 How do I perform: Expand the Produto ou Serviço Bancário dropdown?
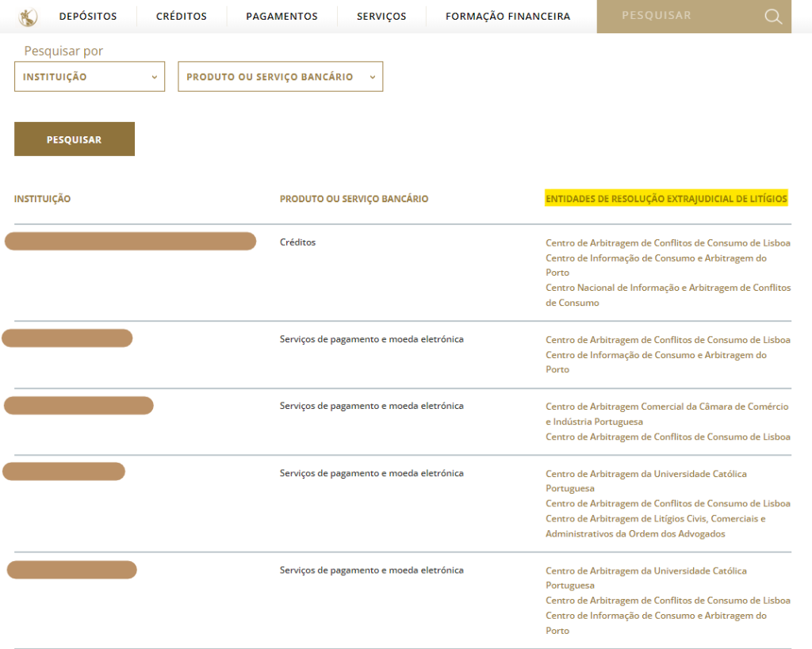point(280,77)
